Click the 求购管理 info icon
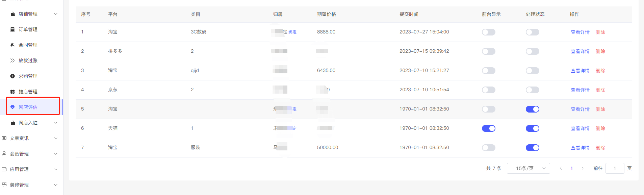Screen dimensions: 644x195 (13, 76)
